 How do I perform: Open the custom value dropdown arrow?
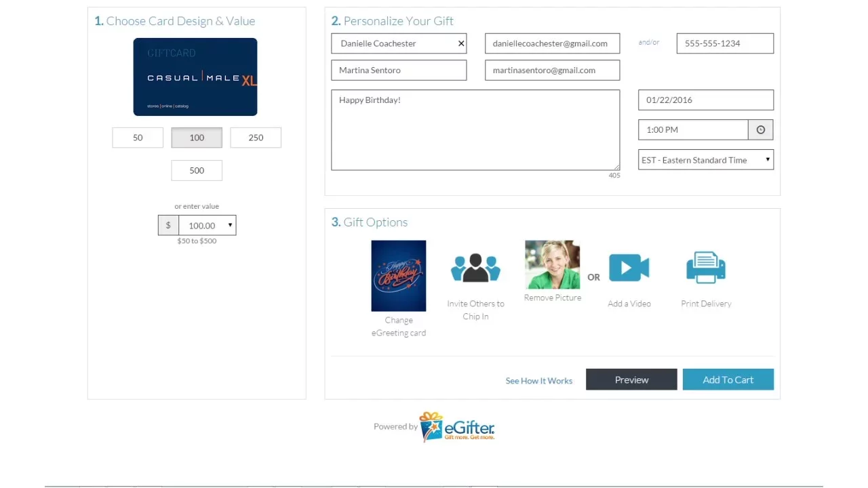coord(230,225)
